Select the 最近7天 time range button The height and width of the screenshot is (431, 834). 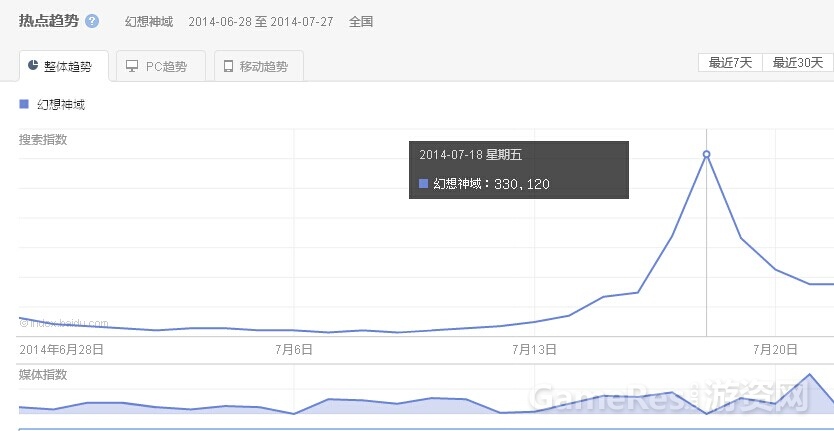(730, 63)
